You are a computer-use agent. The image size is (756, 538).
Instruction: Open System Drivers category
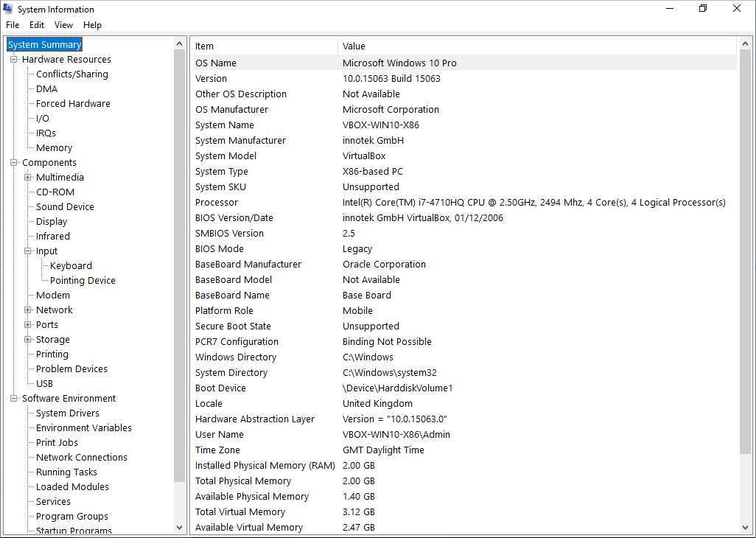coord(68,413)
